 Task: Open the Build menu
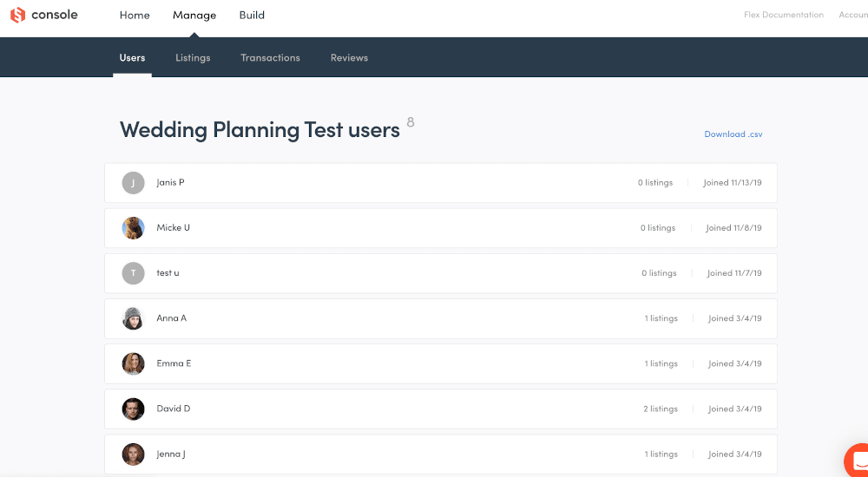pyautogui.click(x=252, y=15)
